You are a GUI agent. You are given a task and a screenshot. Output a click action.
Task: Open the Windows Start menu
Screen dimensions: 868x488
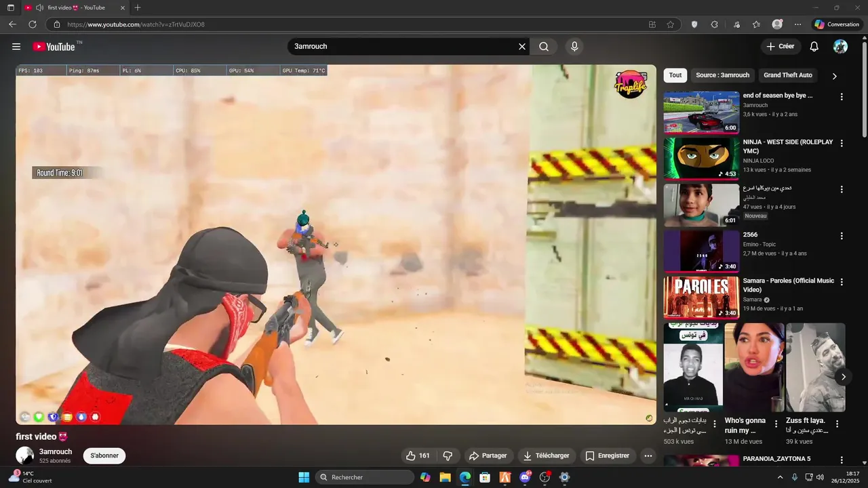click(304, 477)
